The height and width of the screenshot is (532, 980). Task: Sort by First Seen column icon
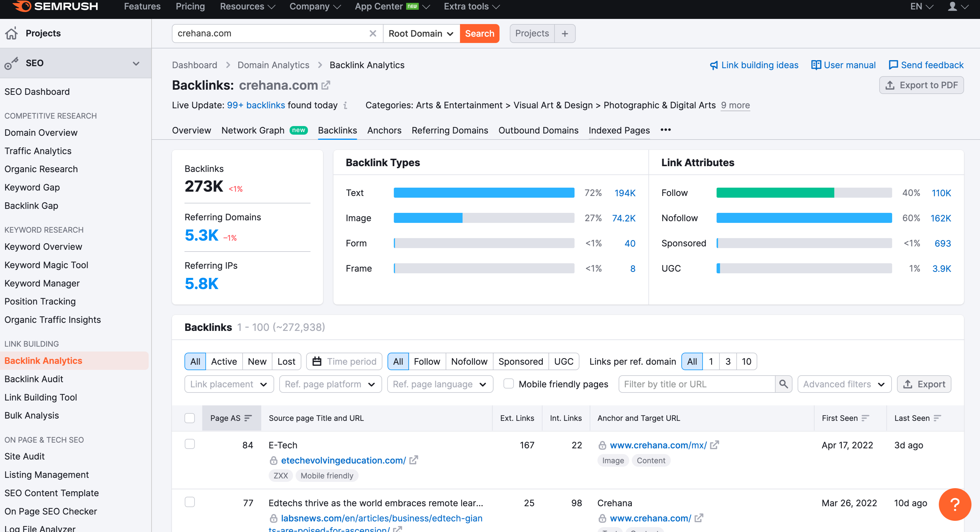tap(865, 418)
